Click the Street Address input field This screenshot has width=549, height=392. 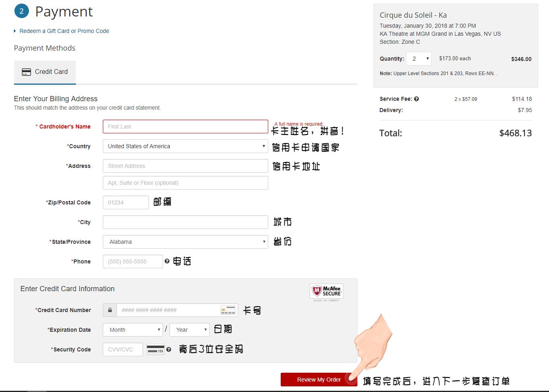pyautogui.click(x=185, y=166)
